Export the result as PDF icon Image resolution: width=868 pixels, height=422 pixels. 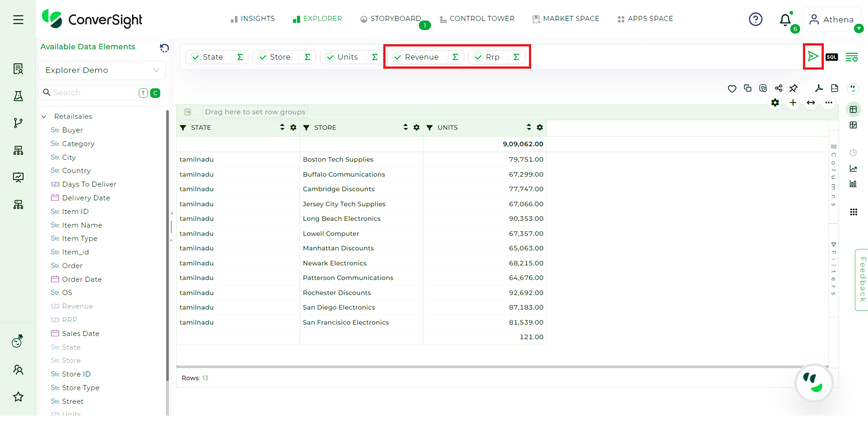819,88
